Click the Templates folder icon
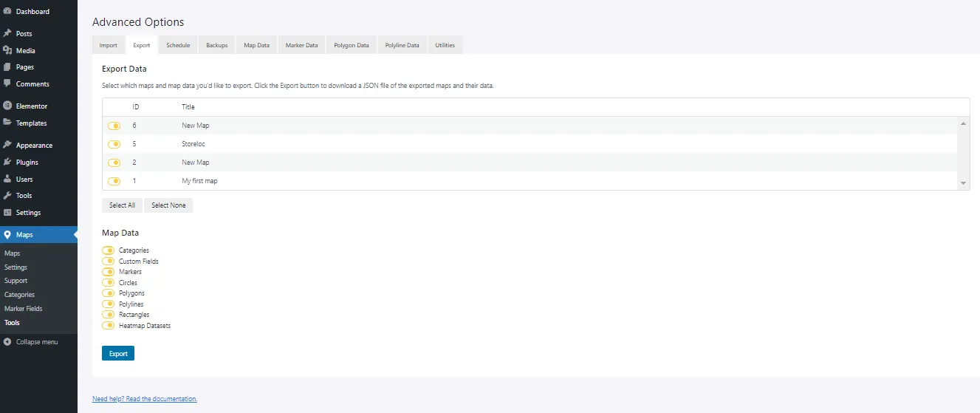This screenshot has height=413, width=980. point(7,123)
